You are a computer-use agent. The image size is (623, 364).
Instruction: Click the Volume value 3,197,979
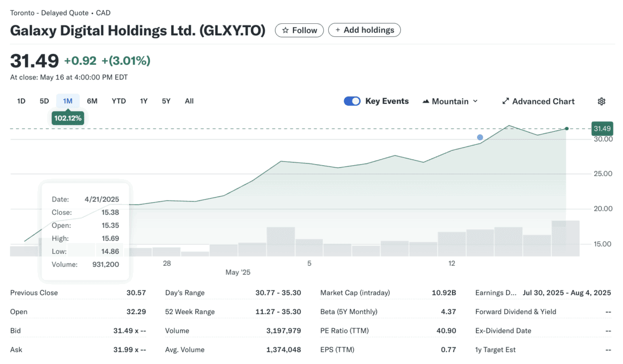click(x=283, y=331)
